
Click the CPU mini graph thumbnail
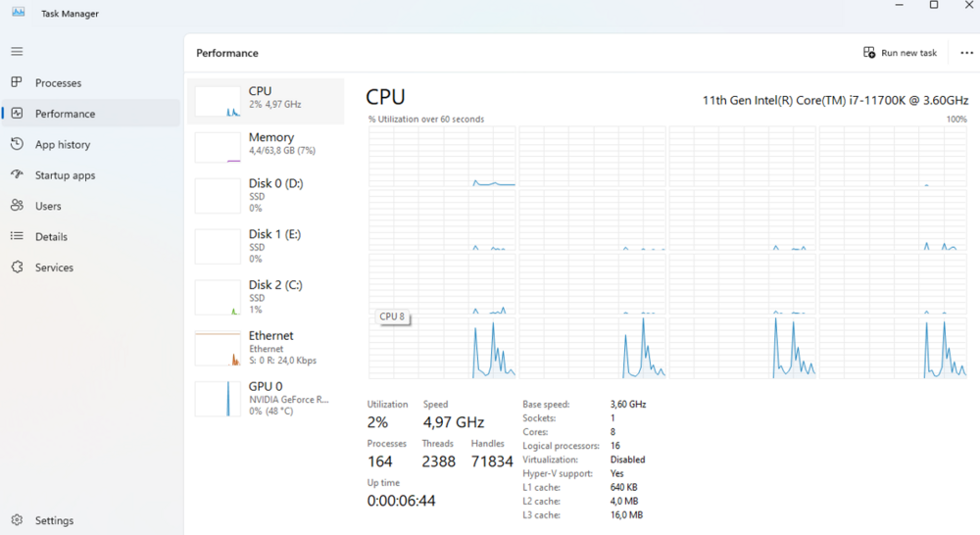coord(218,101)
